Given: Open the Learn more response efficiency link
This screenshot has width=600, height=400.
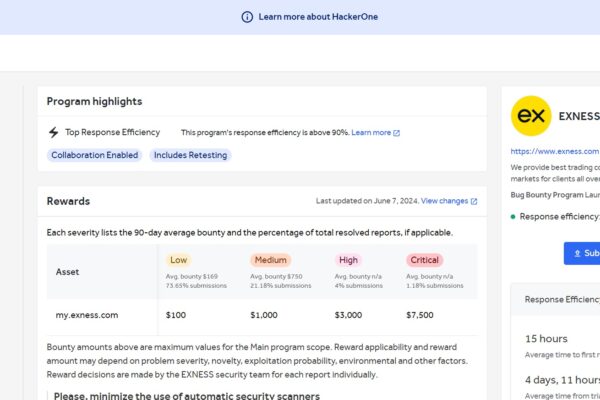Looking at the screenshot, I should coord(371,132).
